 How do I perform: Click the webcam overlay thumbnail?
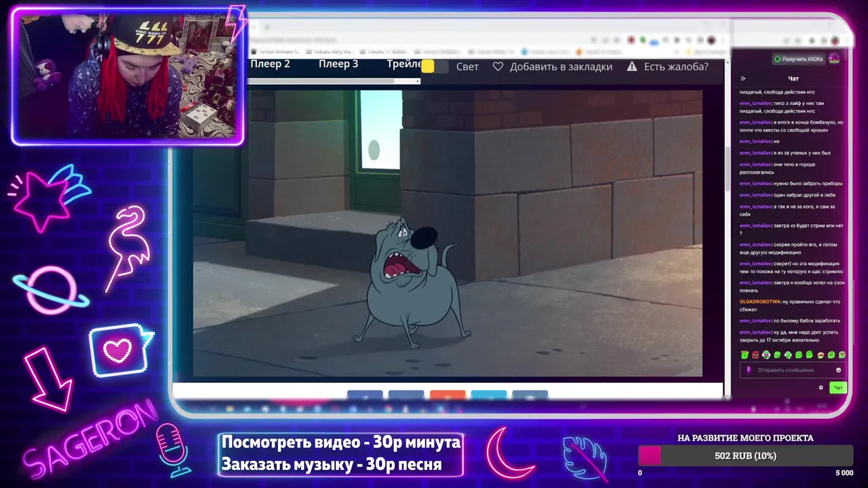(127, 77)
